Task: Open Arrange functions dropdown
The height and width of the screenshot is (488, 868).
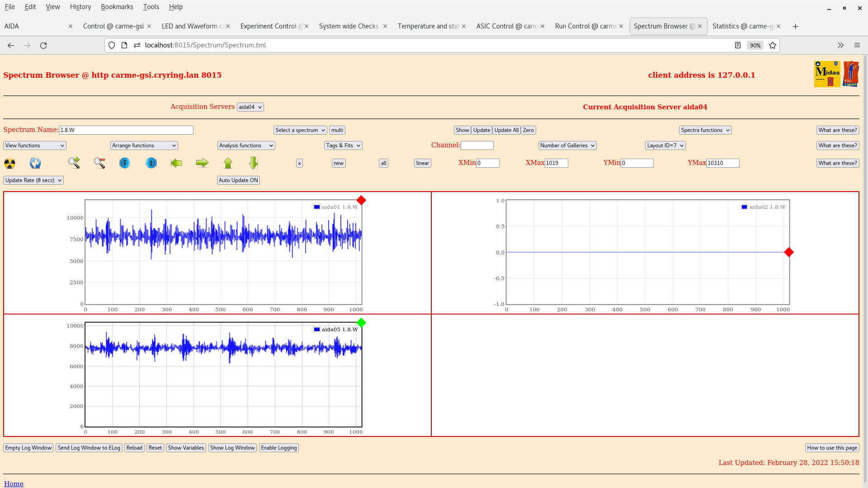Action: click(144, 145)
